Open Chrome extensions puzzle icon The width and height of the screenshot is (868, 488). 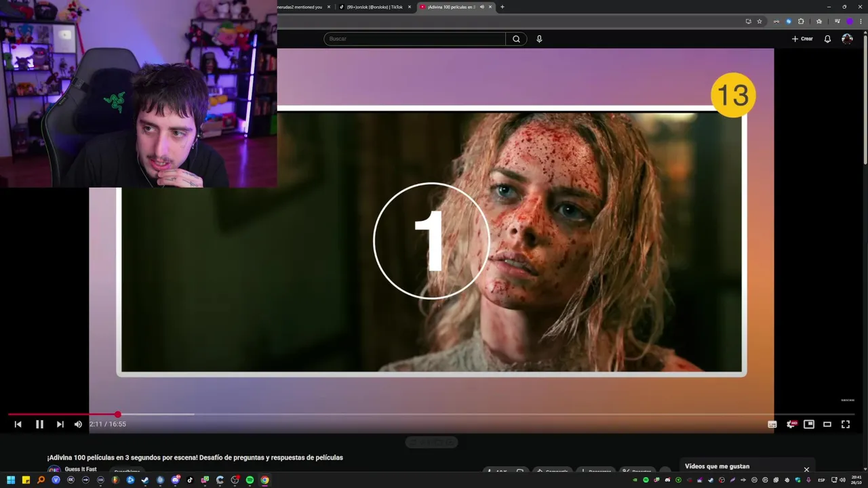801,21
